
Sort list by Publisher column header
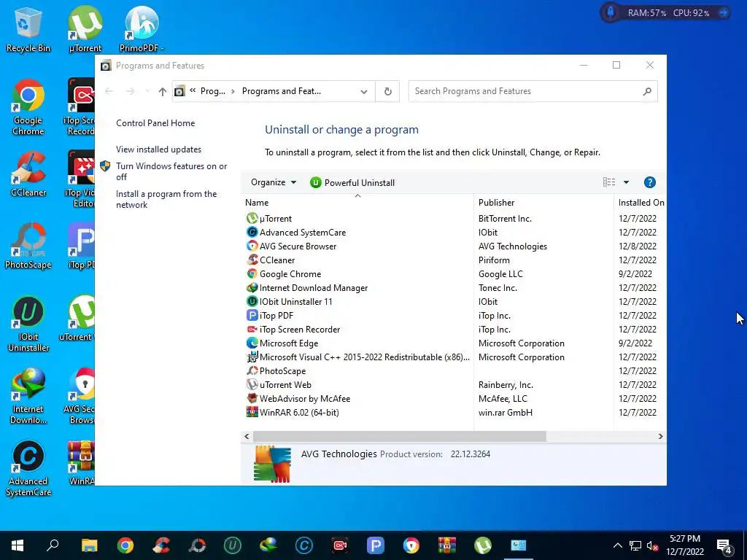coord(543,203)
